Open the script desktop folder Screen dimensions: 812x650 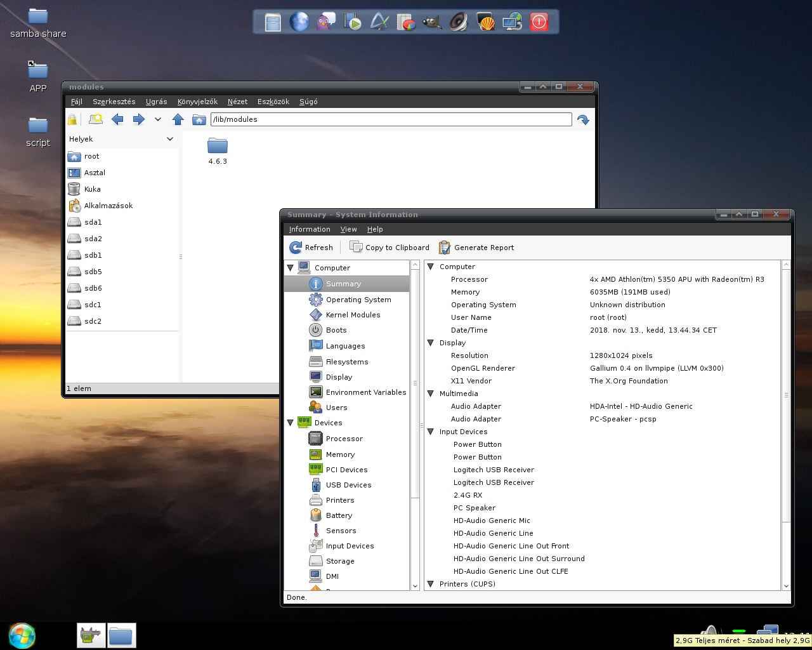tap(38, 132)
